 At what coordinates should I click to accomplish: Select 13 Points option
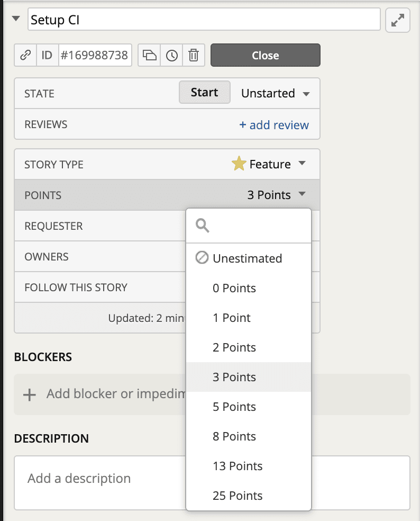[x=238, y=466]
